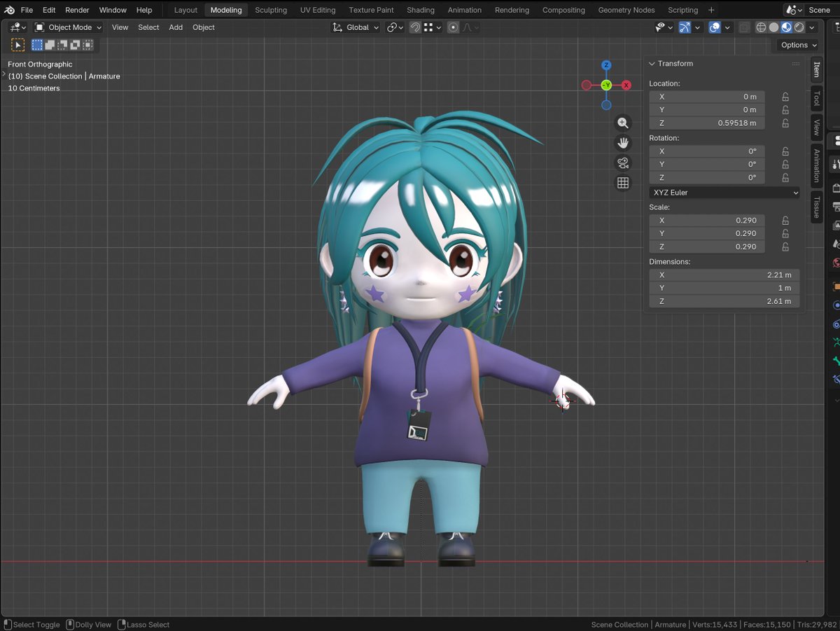Click the blue Z axis gizmo
The image size is (840, 631).
click(x=606, y=65)
